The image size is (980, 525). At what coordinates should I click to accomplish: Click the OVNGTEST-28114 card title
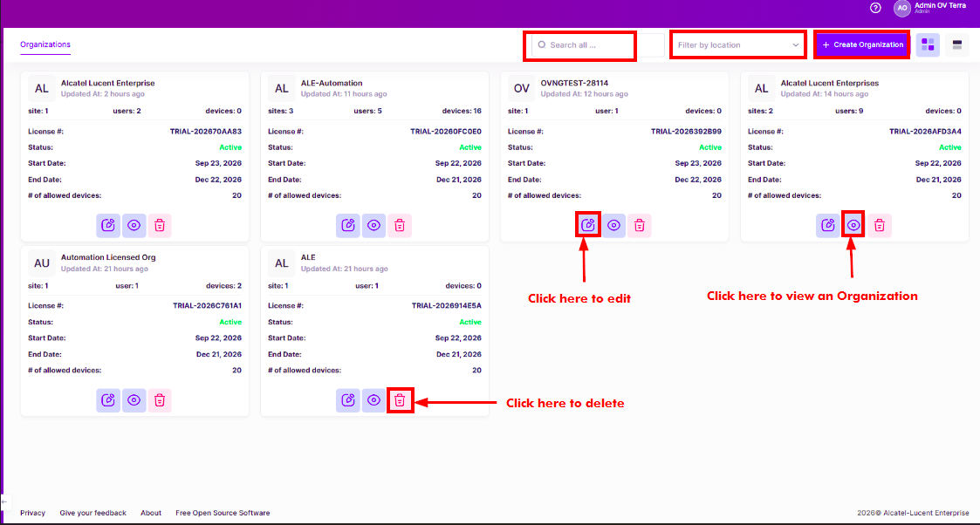(x=574, y=83)
